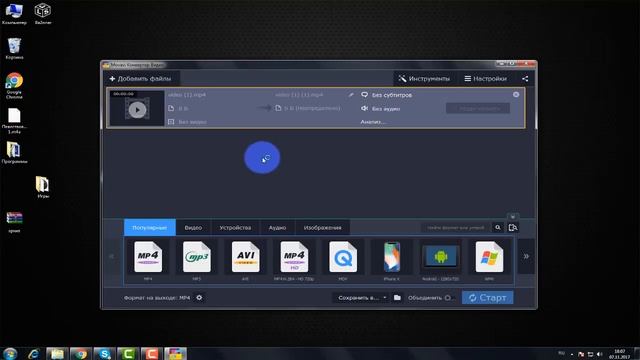The width and height of the screenshot is (640, 360).
Task: Remove the file with the X icon
Action: [516, 94]
